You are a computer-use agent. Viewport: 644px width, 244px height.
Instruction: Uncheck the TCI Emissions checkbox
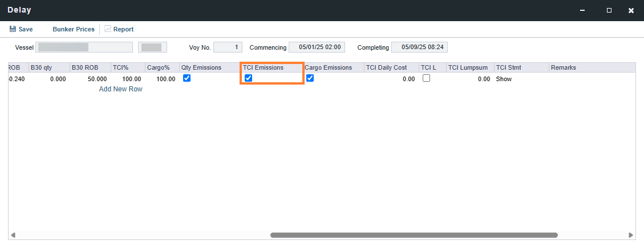click(x=249, y=78)
